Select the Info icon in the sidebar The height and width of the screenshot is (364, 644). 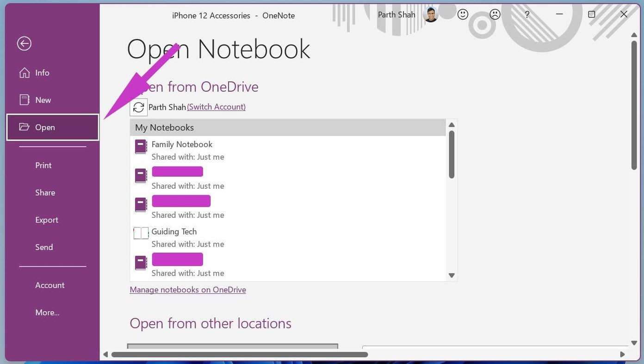pos(24,73)
